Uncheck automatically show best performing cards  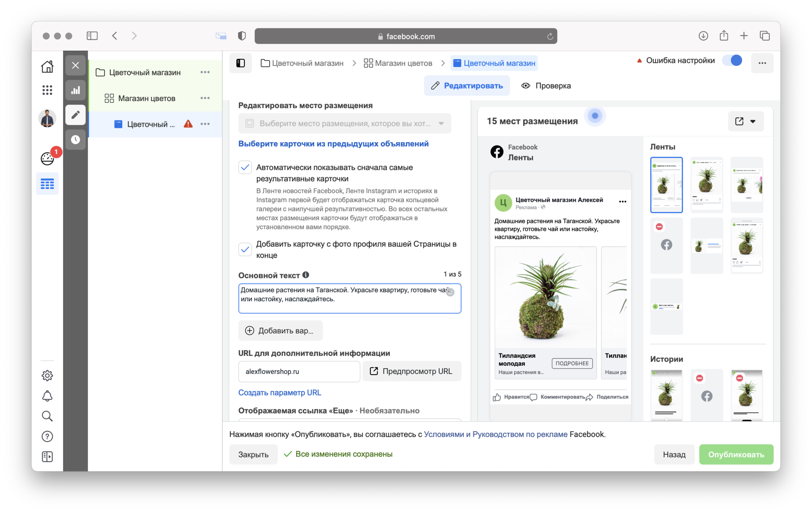click(x=245, y=167)
